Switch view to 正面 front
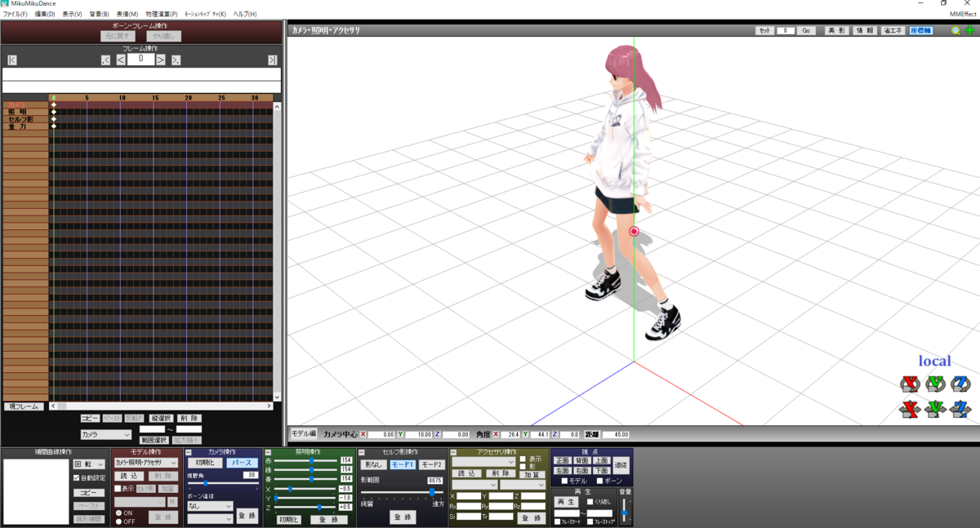The height and width of the screenshot is (528, 980). tap(562, 461)
